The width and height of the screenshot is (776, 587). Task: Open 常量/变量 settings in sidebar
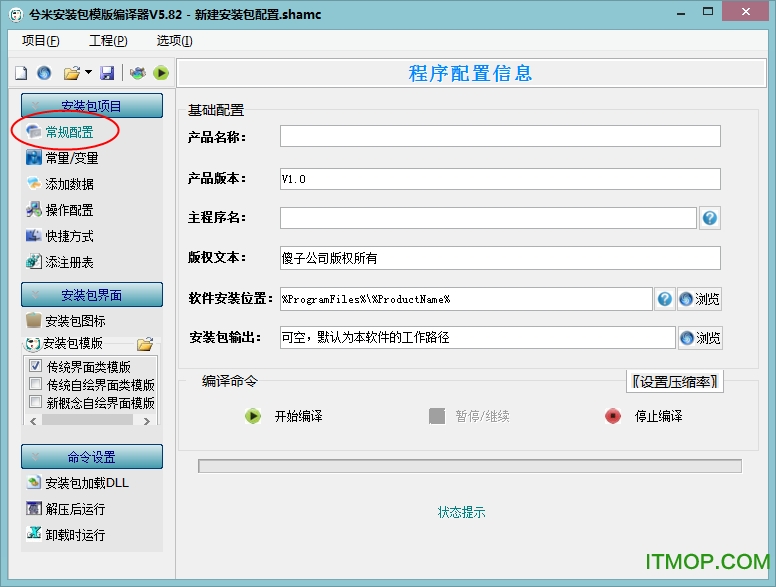point(71,158)
